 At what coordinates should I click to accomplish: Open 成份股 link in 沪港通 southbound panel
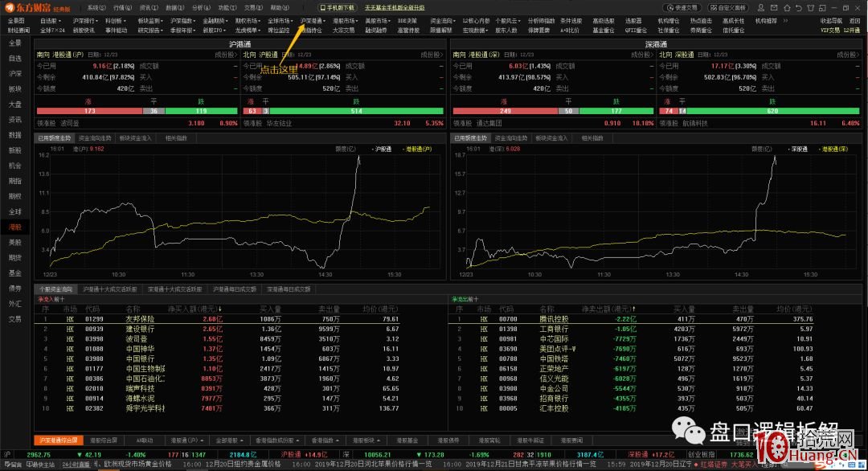pyautogui.click(x=226, y=55)
